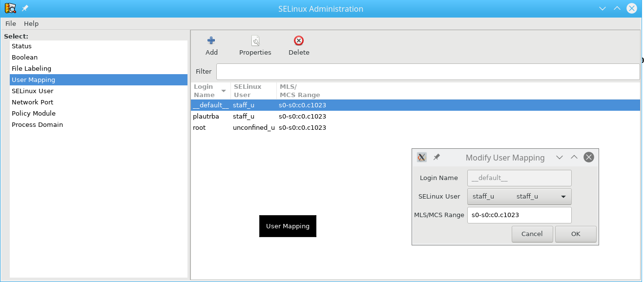Minimize the SELinux Administration window
This screenshot has height=282, width=644.
coord(602,8)
